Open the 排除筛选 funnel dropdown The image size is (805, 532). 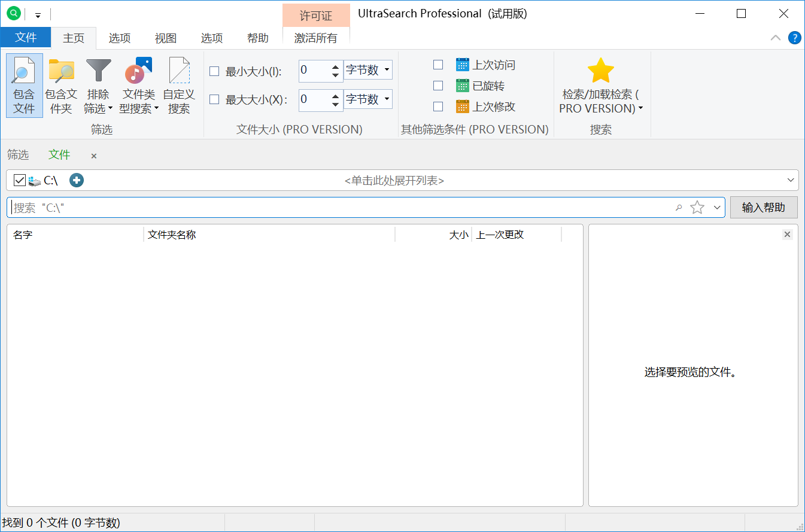pyautogui.click(x=98, y=85)
